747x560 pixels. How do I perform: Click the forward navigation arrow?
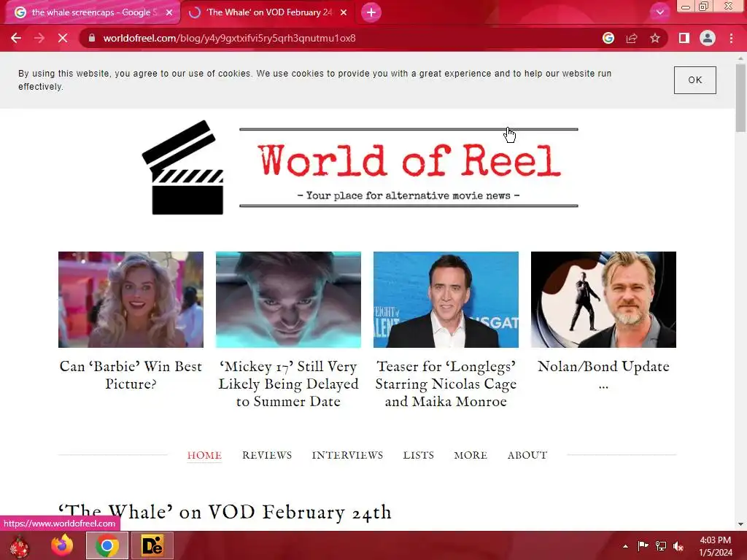[x=39, y=38]
